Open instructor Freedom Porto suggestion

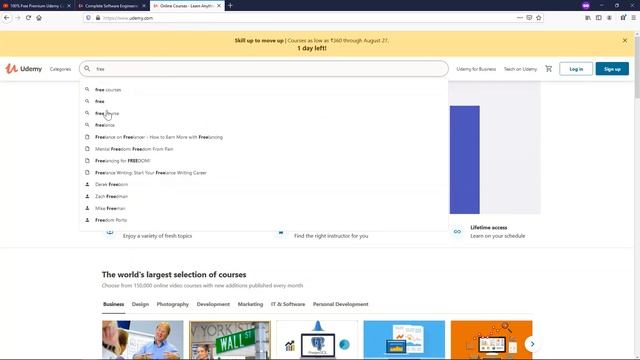264,220
